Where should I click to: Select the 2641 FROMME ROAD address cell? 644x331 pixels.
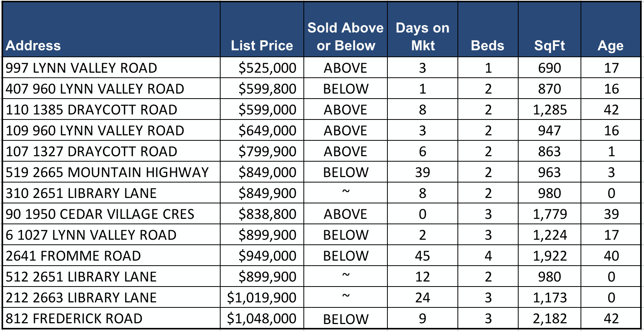[x=73, y=256]
